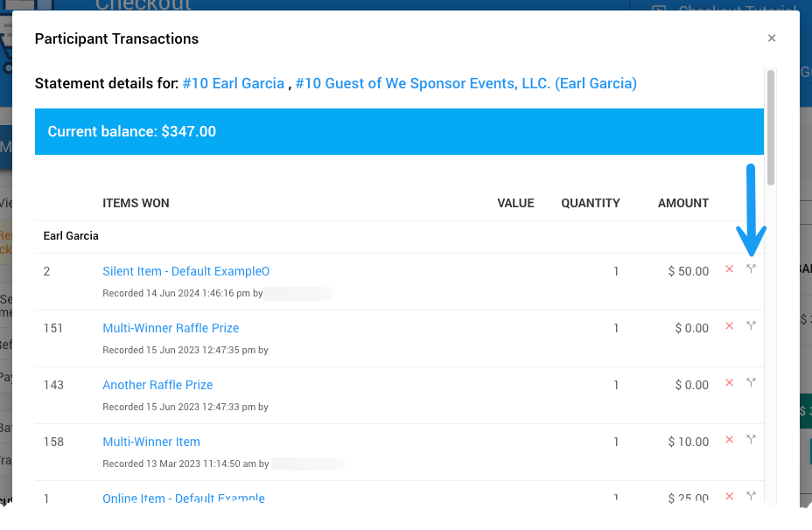Image resolution: width=812 pixels, height=530 pixels.
Task: Click split icon for Multi-Winner Raffle Prize
Action: (751, 326)
